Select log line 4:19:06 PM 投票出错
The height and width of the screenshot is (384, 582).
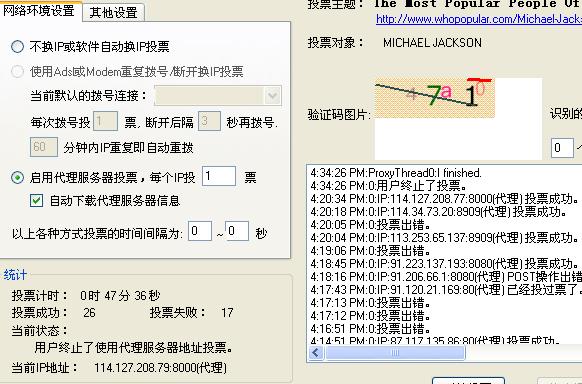pos(371,251)
